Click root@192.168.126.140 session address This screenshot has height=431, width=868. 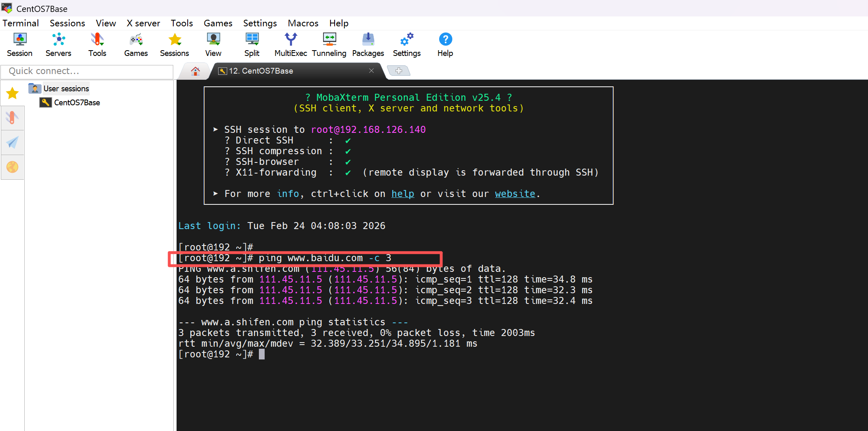[x=368, y=130]
